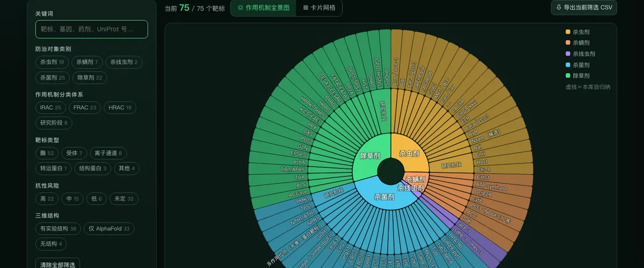The height and width of the screenshot is (268, 644).
Task: Select the 杀线虫剂 inner chart segment
Action: (x=412, y=188)
